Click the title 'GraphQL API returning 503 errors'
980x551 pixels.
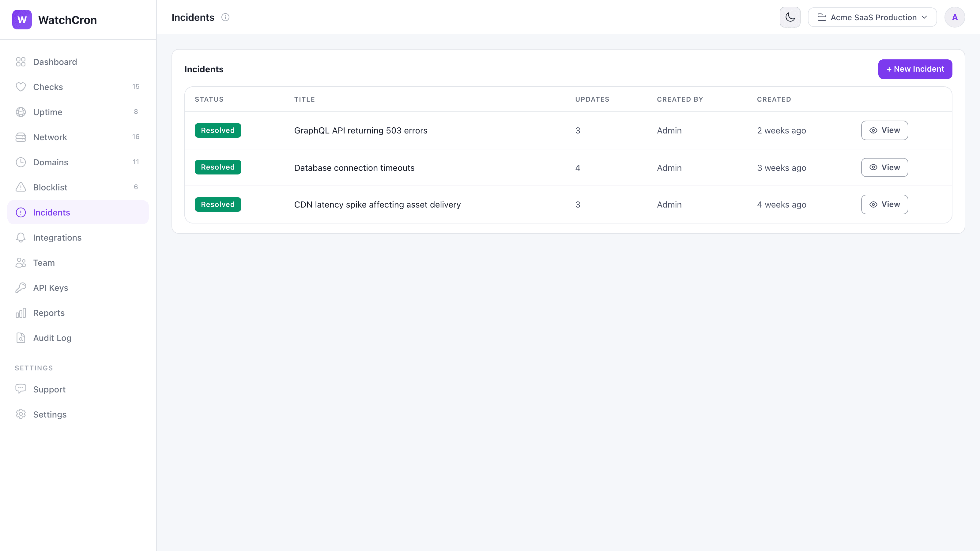361,130
